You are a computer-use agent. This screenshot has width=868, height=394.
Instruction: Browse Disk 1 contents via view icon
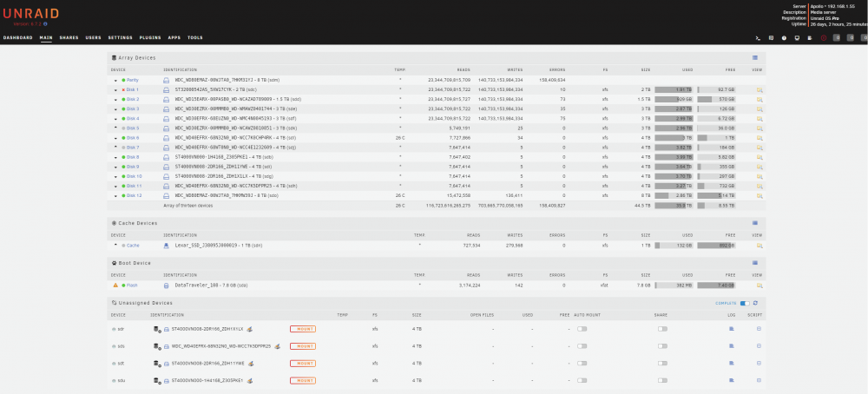(x=759, y=89)
